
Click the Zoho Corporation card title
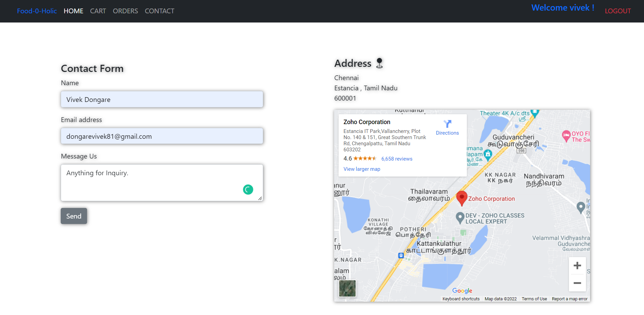pos(367,122)
